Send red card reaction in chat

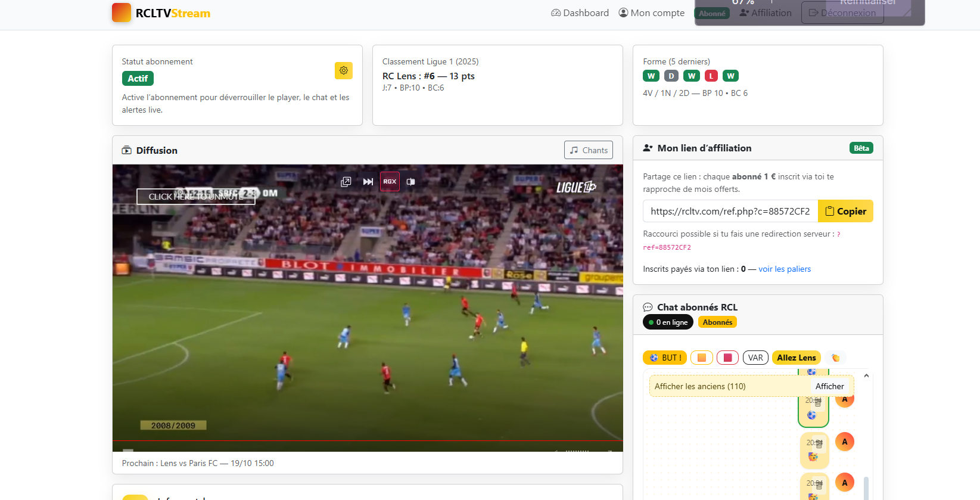click(727, 358)
